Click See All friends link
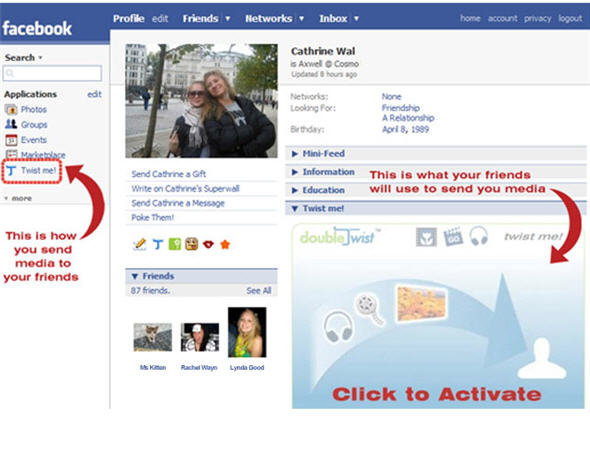Screen dimensions: 590x456 click(259, 290)
